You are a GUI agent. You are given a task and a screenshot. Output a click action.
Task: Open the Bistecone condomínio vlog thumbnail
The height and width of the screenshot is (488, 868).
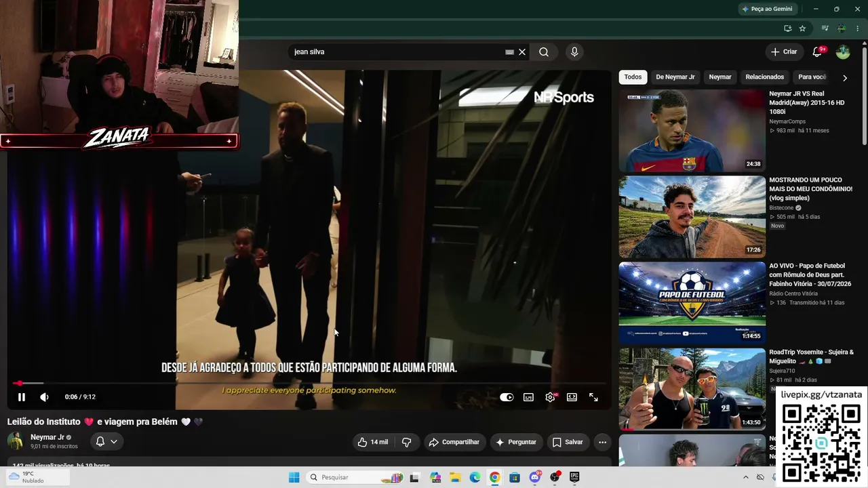[x=692, y=217]
